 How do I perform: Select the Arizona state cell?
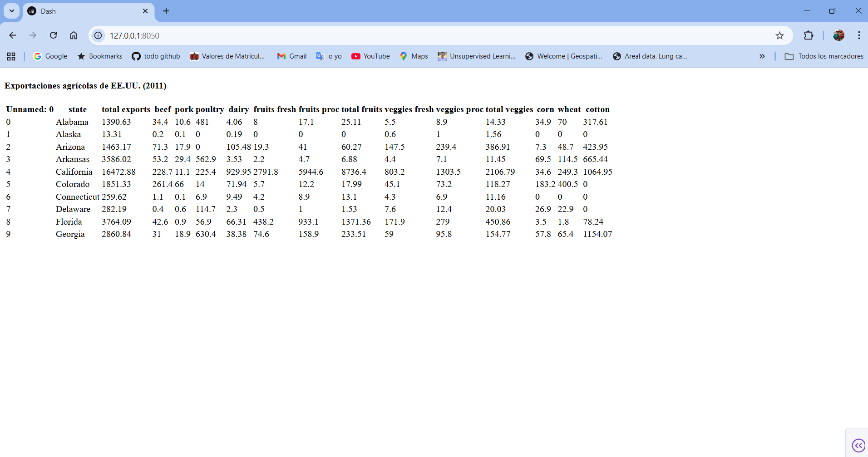[70, 147]
